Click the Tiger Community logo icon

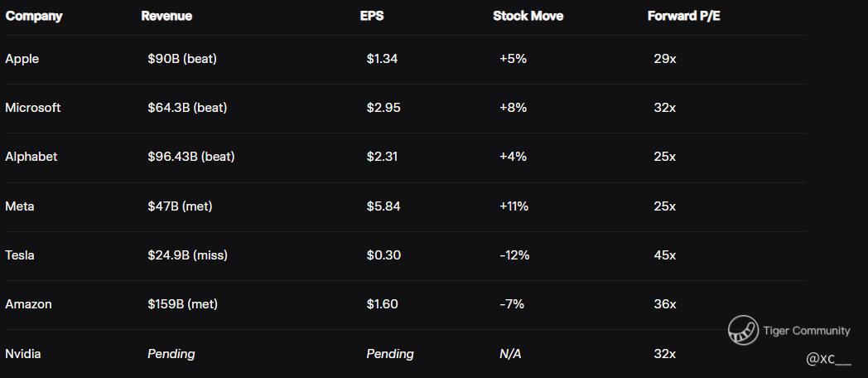point(743,330)
